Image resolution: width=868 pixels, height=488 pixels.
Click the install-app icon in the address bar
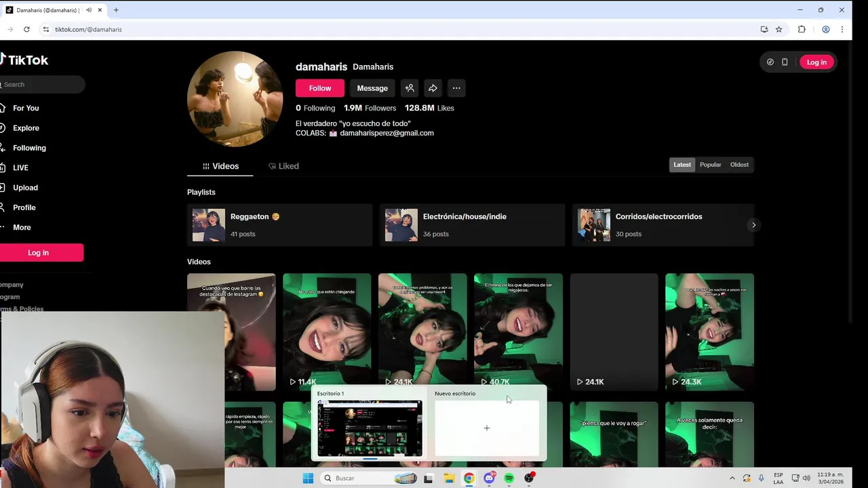coord(764,29)
